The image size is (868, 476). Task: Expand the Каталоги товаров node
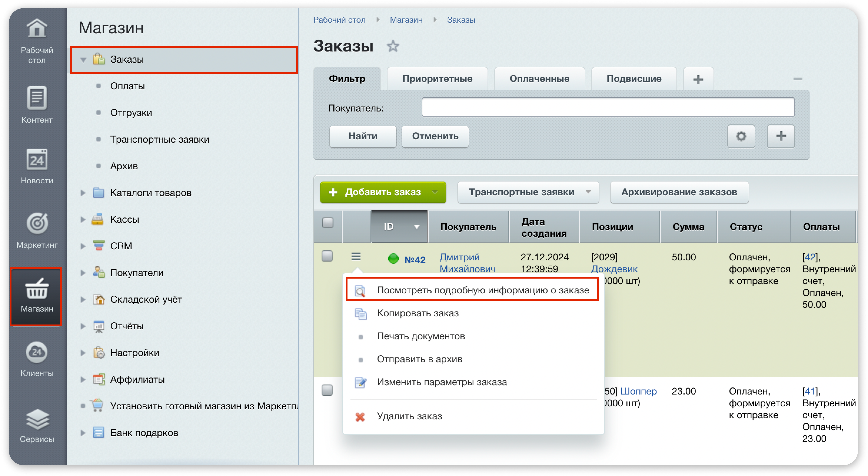(x=83, y=193)
